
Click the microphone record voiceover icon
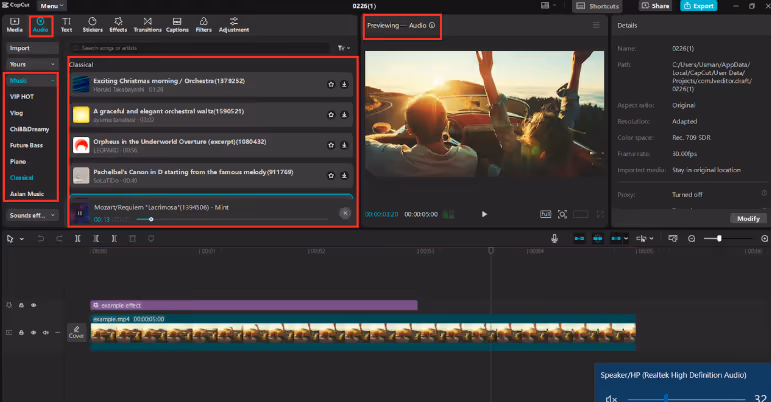[x=554, y=239]
